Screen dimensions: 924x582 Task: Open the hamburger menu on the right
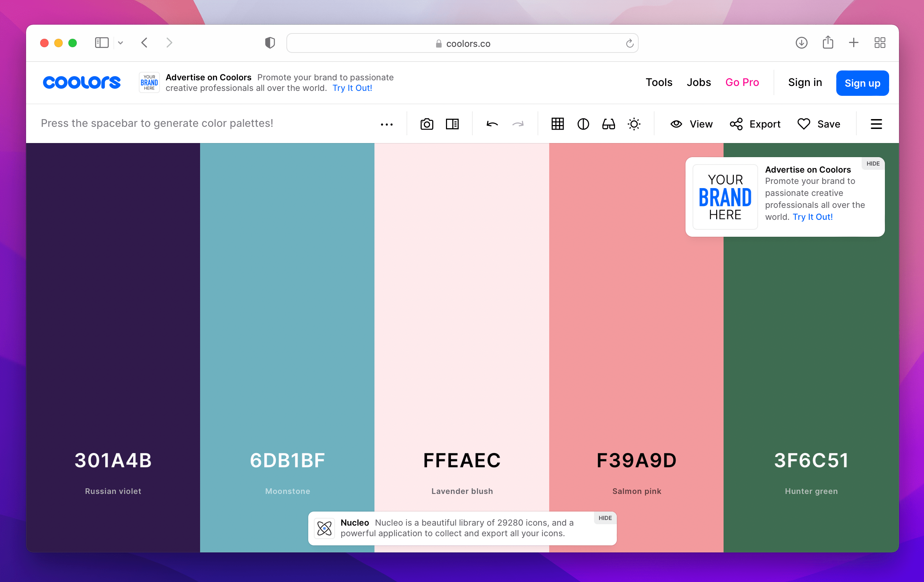point(876,124)
